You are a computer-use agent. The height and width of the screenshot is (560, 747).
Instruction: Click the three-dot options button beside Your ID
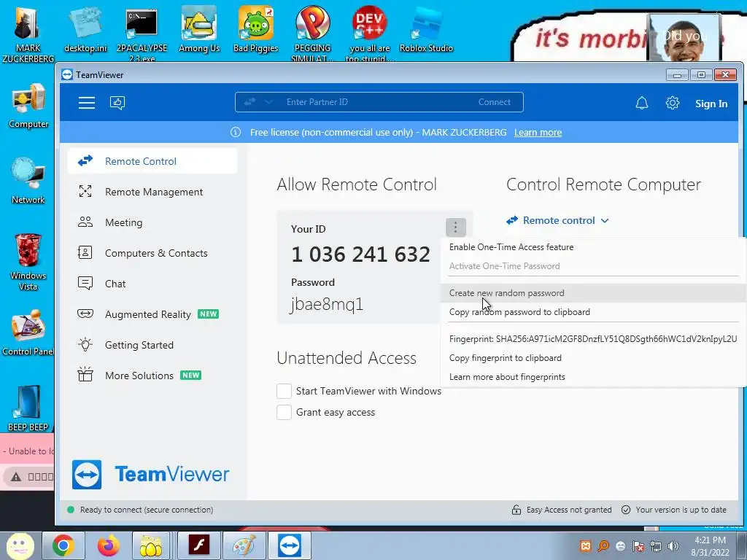[455, 227]
